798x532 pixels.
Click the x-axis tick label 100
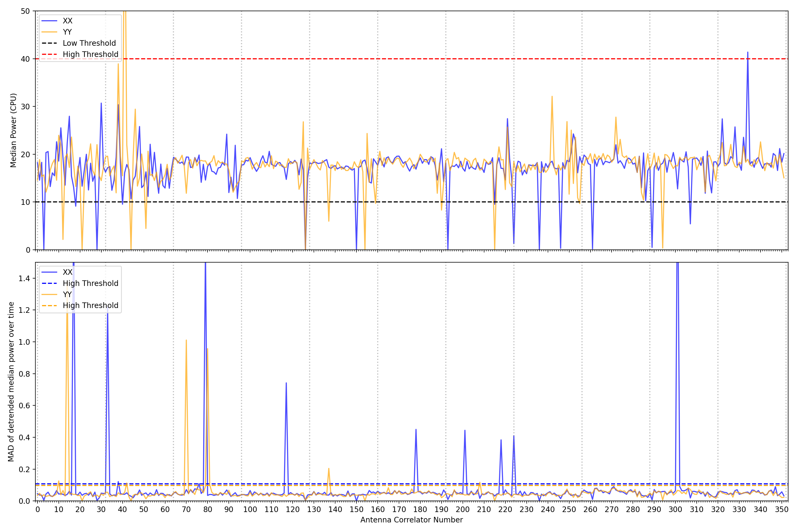tap(250, 509)
